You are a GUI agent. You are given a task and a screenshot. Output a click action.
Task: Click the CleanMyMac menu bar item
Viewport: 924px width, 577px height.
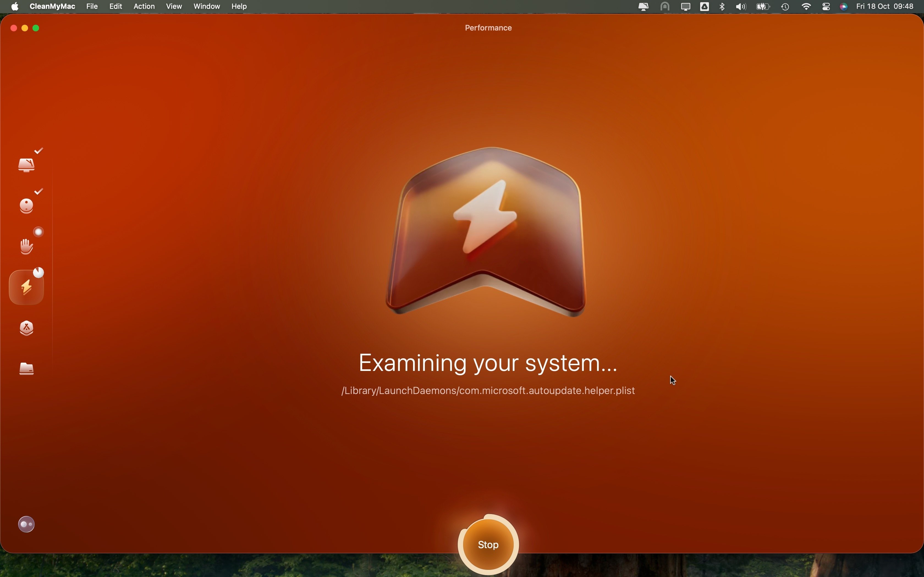(643, 7)
